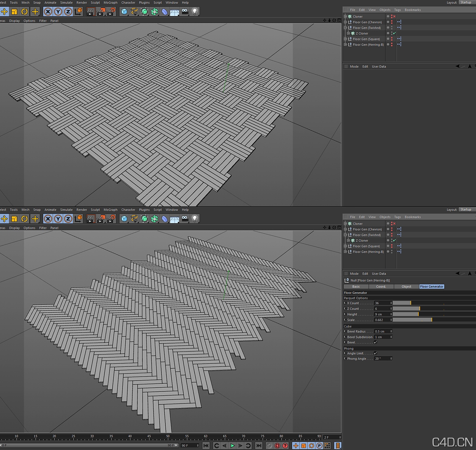The image size is (476, 450).
Task: Disable the Angle Limit checkbox under Phong
Action: click(x=376, y=353)
